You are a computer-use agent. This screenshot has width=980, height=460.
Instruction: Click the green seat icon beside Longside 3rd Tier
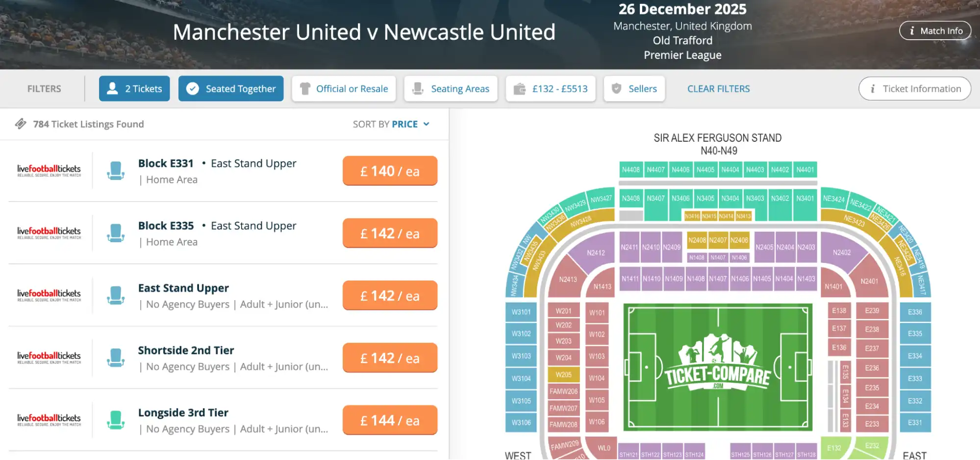point(116,420)
